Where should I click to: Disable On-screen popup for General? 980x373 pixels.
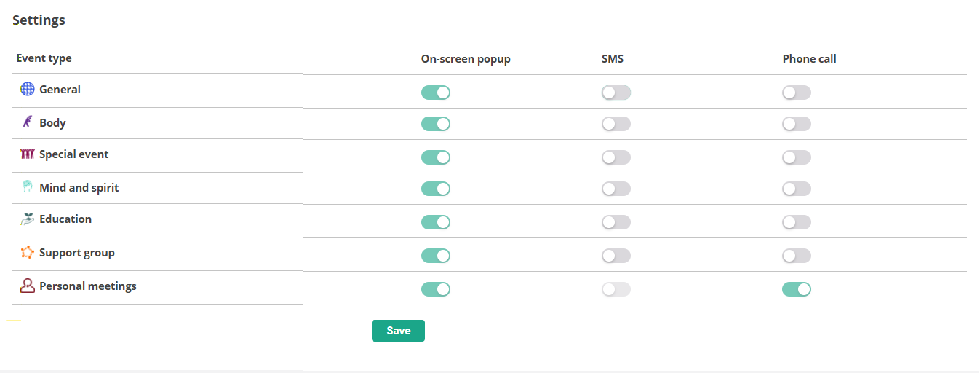436,93
